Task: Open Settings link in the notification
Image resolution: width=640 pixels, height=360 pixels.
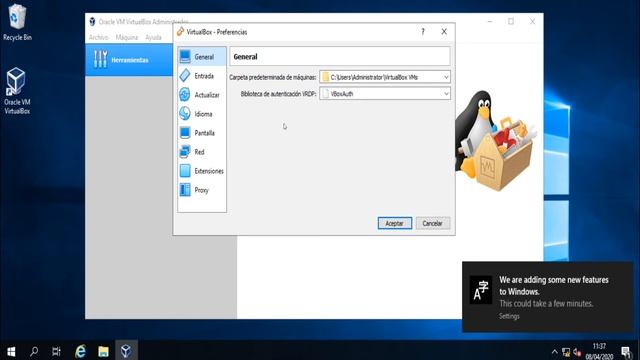Action: 509,316
